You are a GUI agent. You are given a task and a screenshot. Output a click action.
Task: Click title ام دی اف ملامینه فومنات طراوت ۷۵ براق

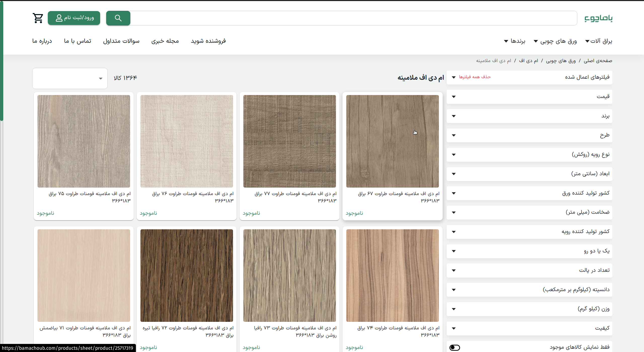(x=90, y=197)
